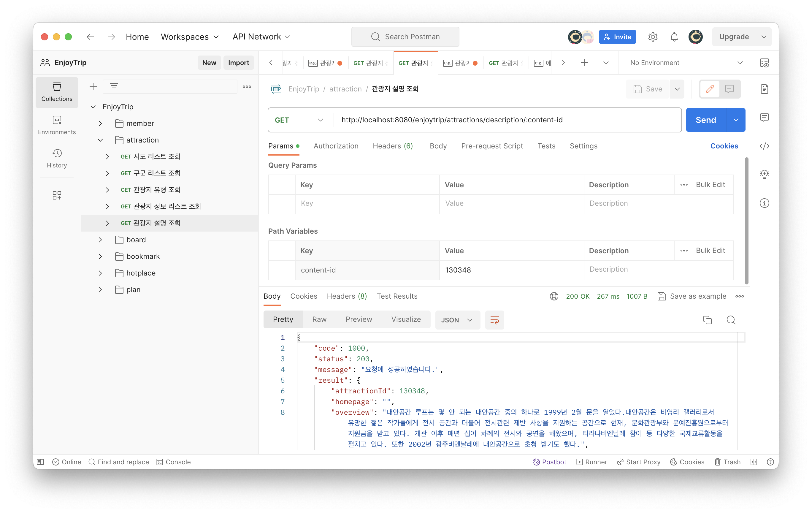Open History in the left sidebar
This screenshot has width=812, height=513.
coord(57,158)
